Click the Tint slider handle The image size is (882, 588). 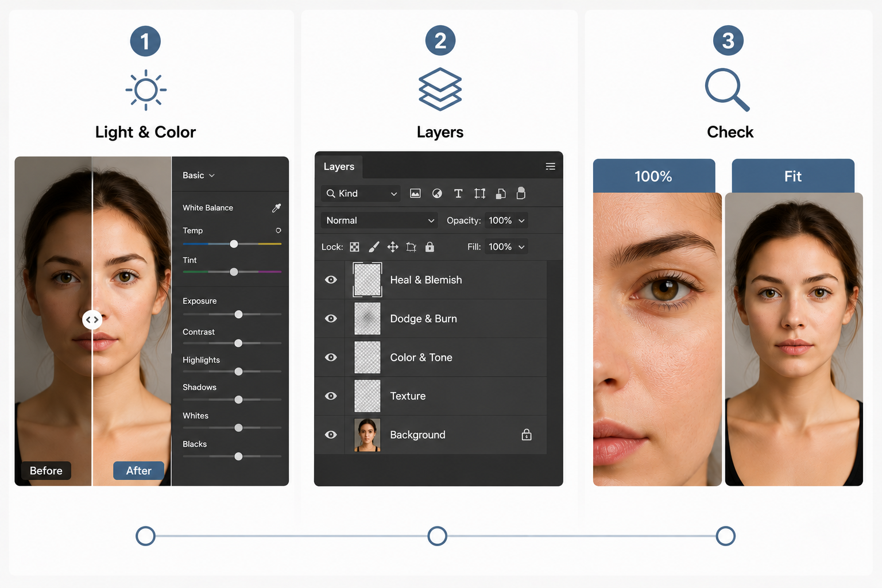(x=234, y=272)
